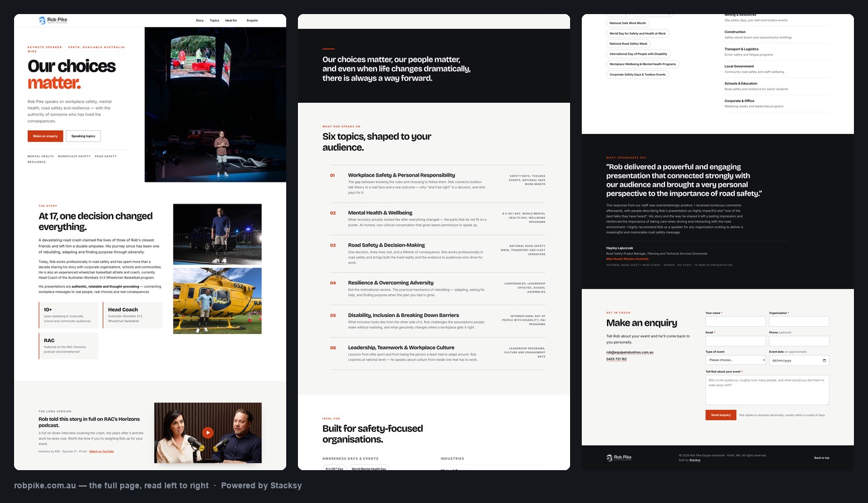Click the Speaking topics button
This screenshot has width=868, height=503.
tap(83, 136)
